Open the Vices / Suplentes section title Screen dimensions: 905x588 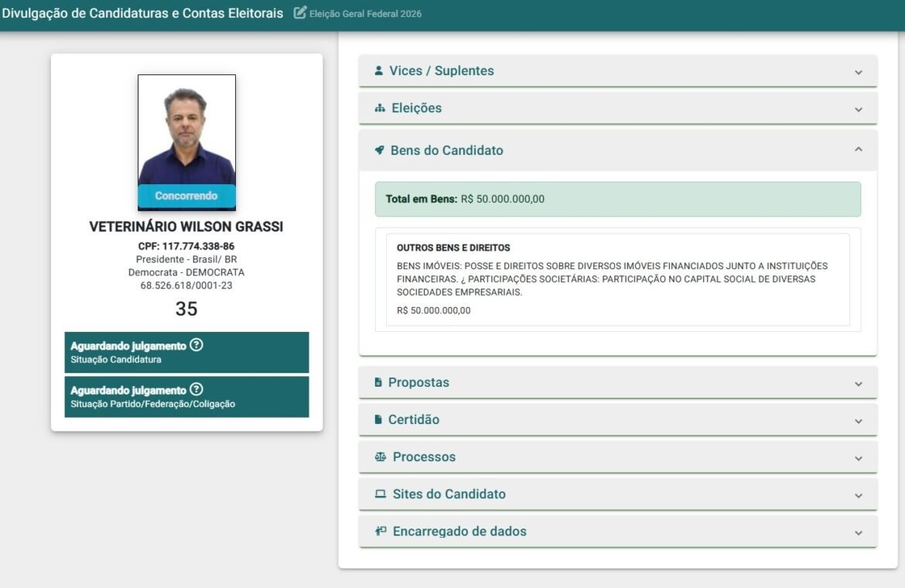coord(442,70)
